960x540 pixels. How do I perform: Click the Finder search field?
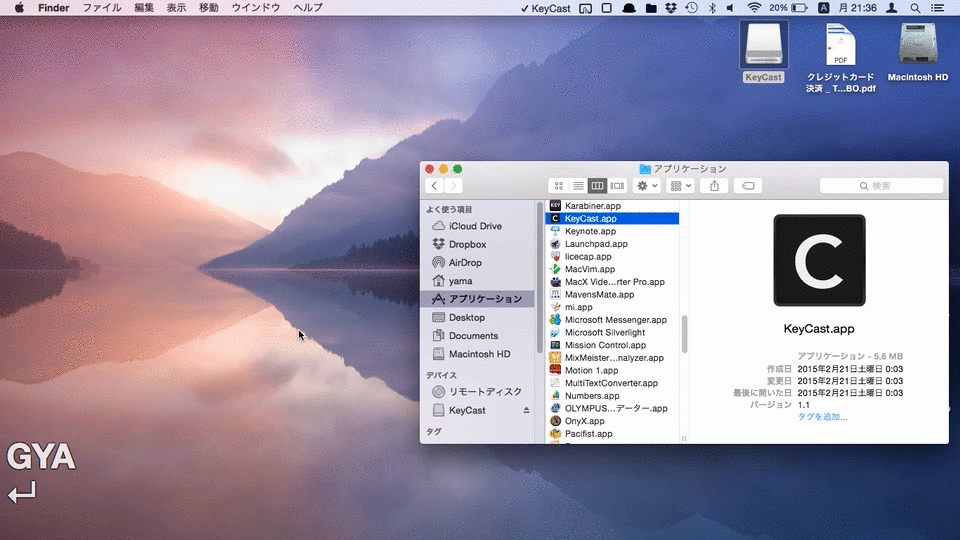881,186
